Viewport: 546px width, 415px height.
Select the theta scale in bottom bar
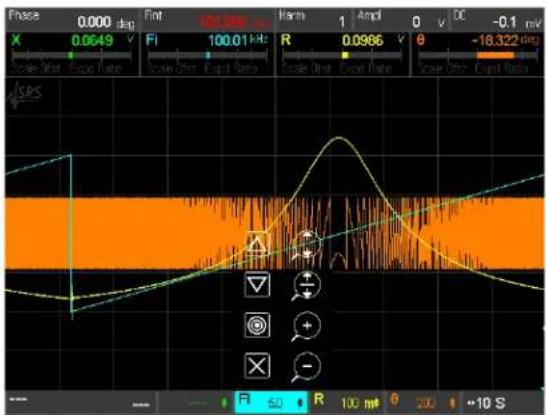423,402
